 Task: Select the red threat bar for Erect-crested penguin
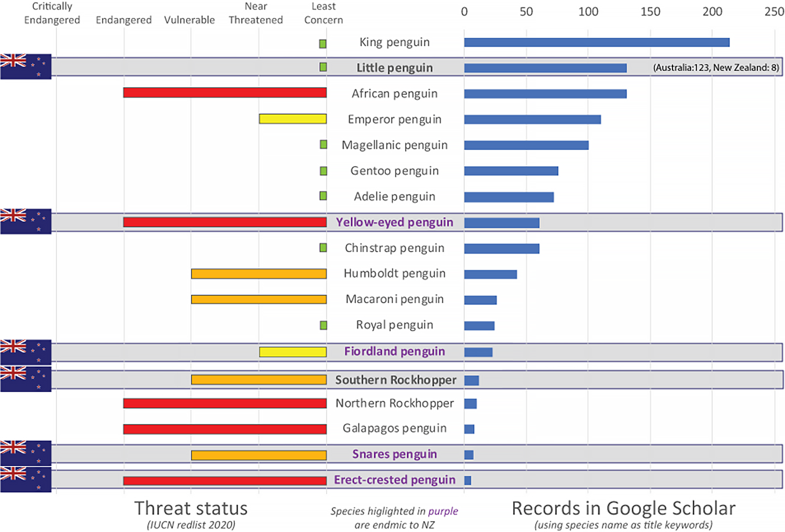[x=225, y=481]
